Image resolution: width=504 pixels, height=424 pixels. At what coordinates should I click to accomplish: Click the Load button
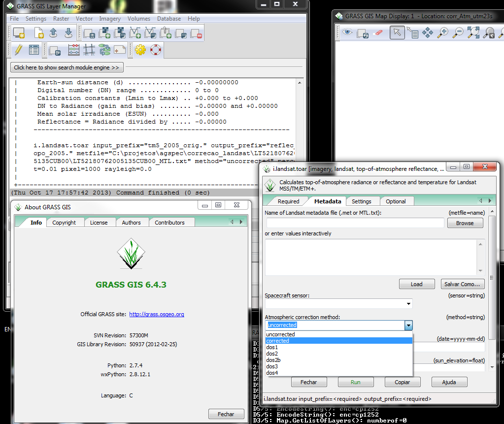click(x=417, y=284)
